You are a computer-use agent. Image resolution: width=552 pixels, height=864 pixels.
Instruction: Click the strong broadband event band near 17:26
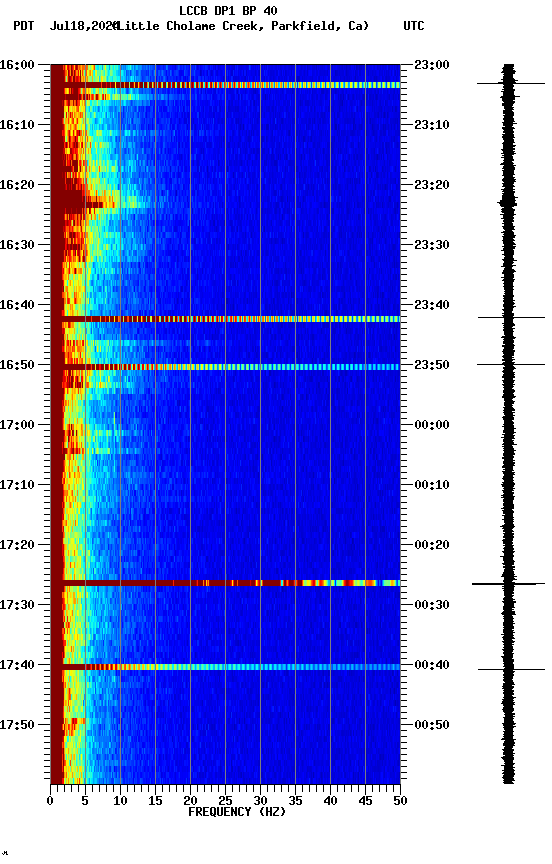tap(225, 582)
